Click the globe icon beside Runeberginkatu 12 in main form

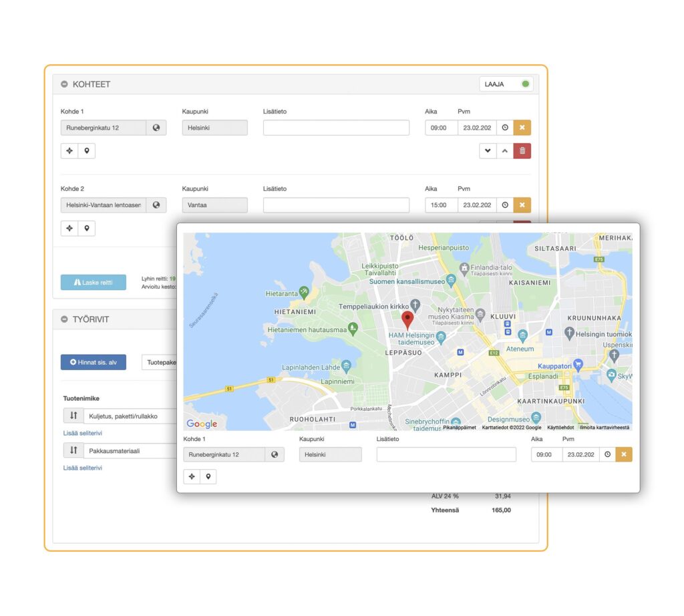coord(156,128)
